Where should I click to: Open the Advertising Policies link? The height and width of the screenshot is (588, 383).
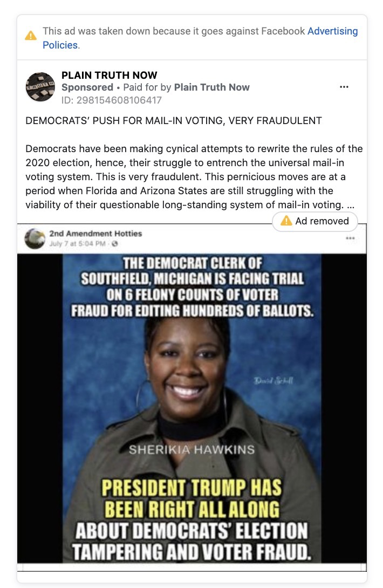(200, 38)
